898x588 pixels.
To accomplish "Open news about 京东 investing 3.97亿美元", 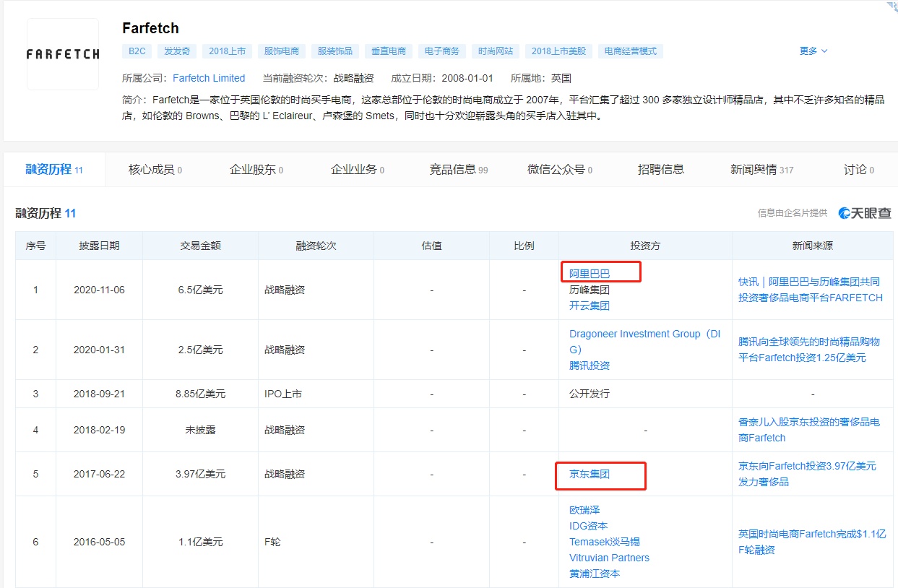I will tap(807, 474).
